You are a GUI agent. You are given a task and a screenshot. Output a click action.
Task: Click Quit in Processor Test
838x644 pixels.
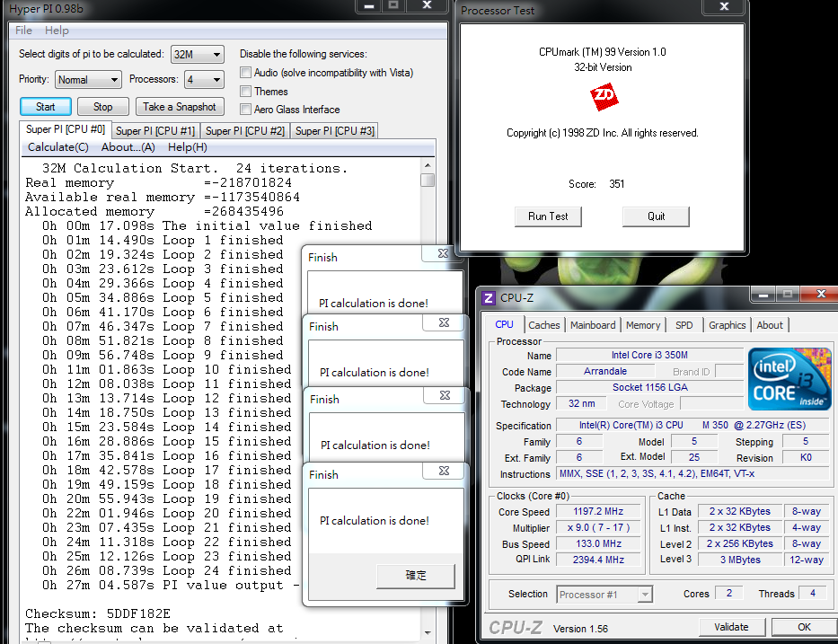(656, 216)
